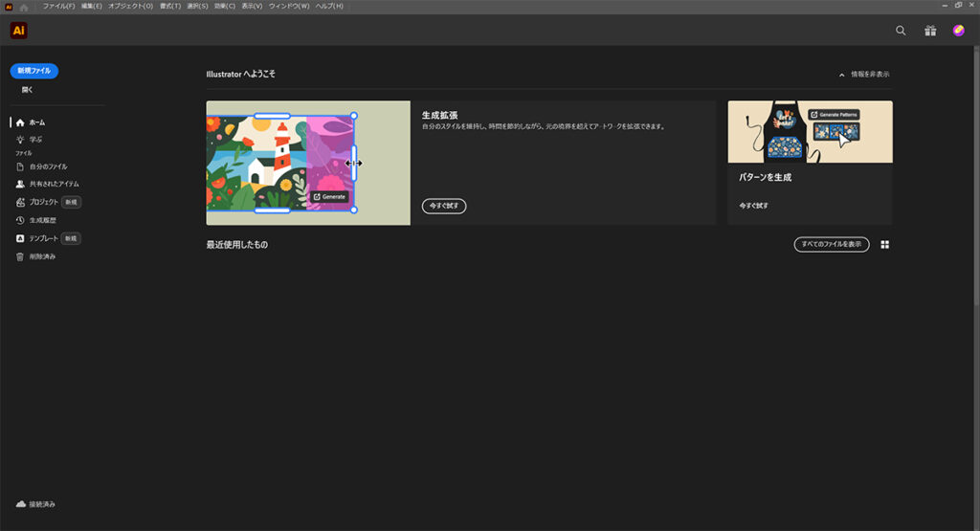
Task: Click the Illustrator へようこそ heading
Action: (x=240, y=74)
